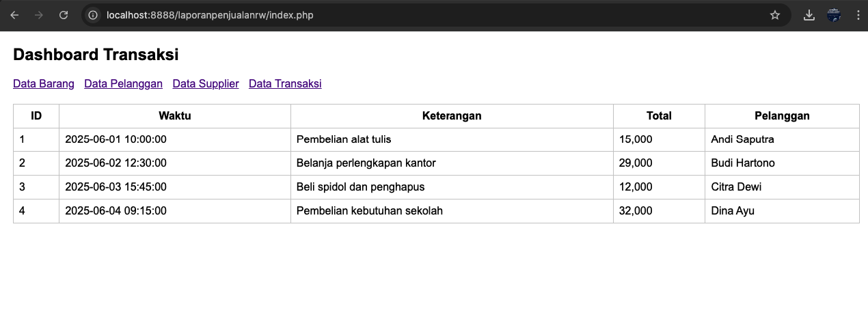This screenshot has width=868, height=317.
Task: Select the 2025-06-02 12:30:00 cell
Action: [x=175, y=163]
